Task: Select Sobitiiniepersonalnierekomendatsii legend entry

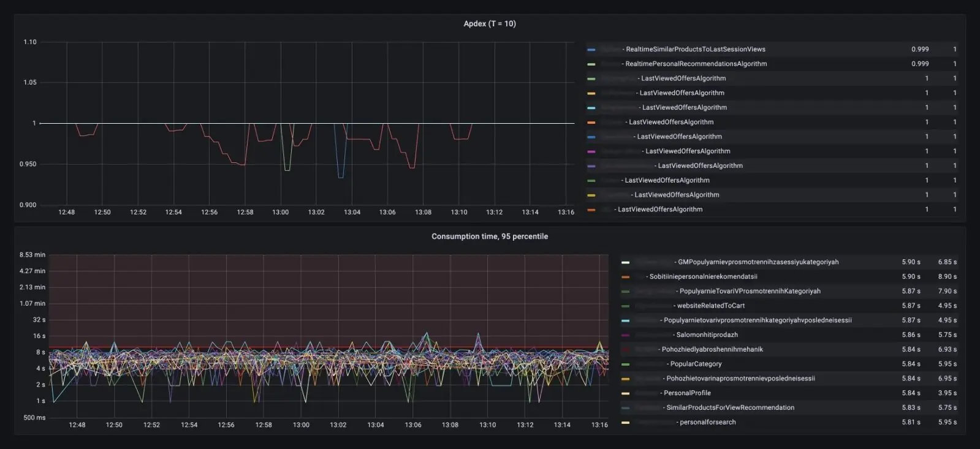Action: [x=704, y=277]
